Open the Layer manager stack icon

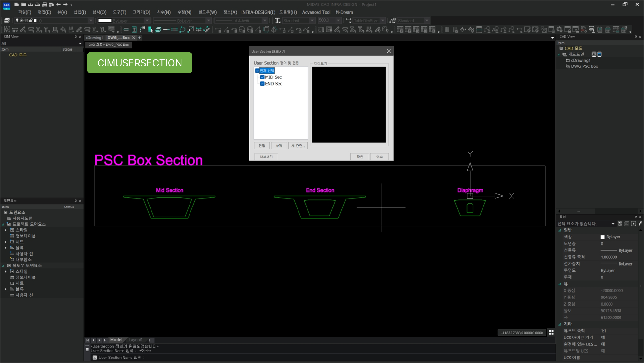tap(7, 20)
